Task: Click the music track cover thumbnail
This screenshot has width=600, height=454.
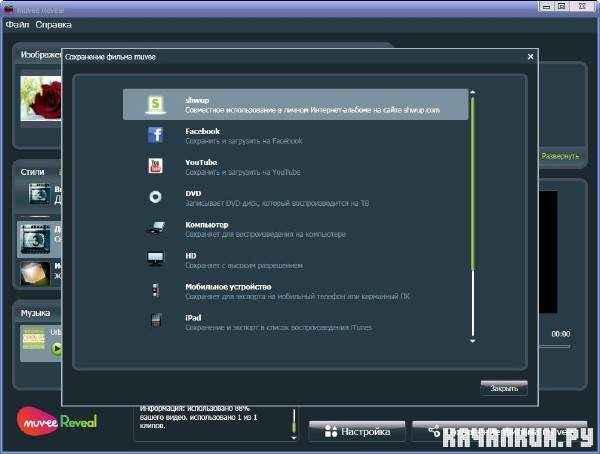Action: tap(34, 339)
